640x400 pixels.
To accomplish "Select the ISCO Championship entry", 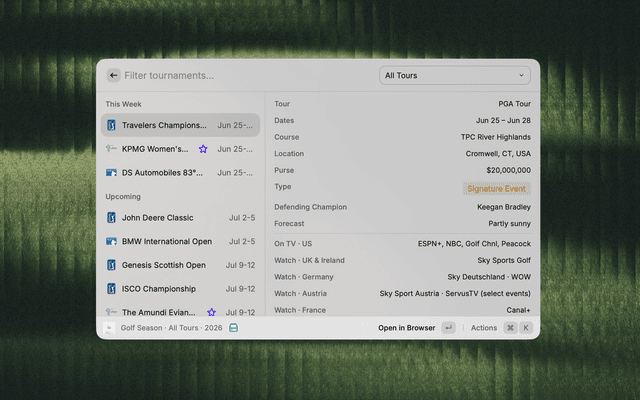I will (x=180, y=289).
